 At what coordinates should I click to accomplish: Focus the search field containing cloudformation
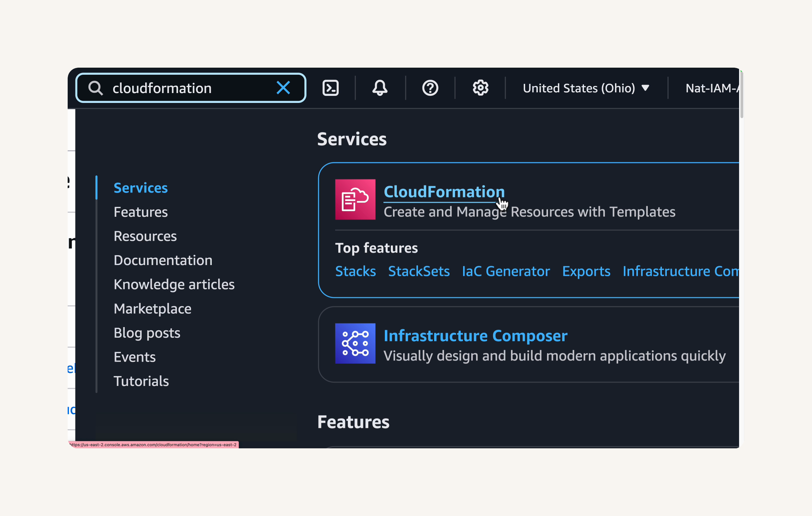(x=191, y=88)
